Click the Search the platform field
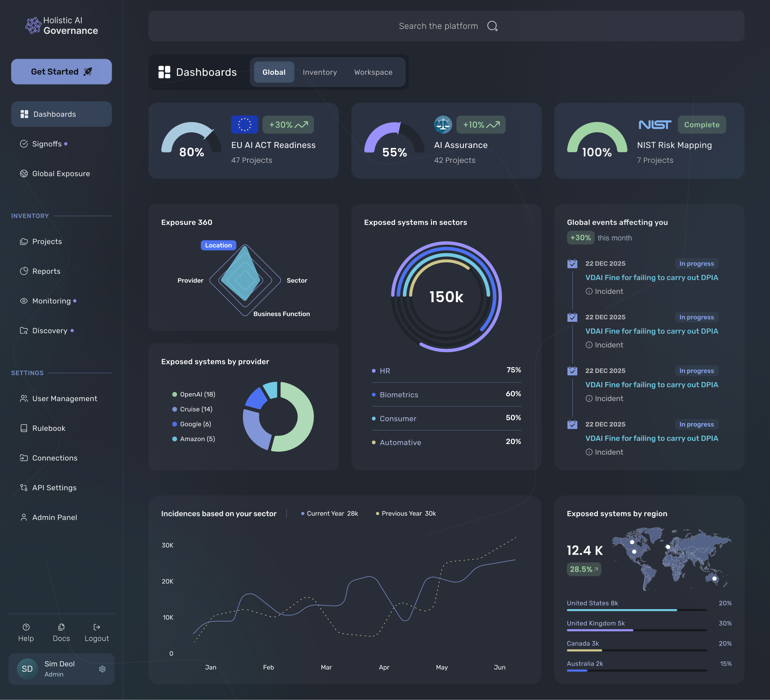This screenshot has height=700, width=770. pyautogui.click(x=438, y=26)
